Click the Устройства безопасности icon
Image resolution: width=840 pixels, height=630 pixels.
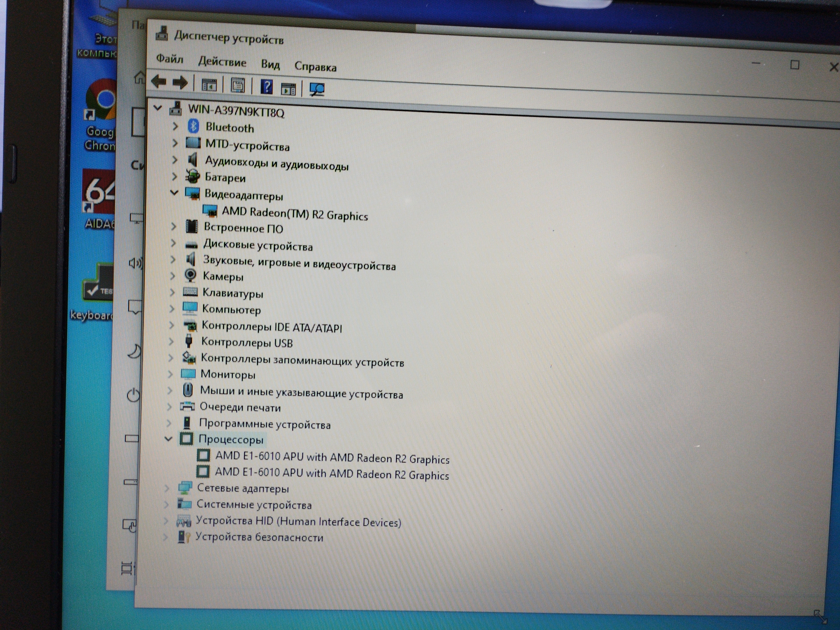point(184,536)
